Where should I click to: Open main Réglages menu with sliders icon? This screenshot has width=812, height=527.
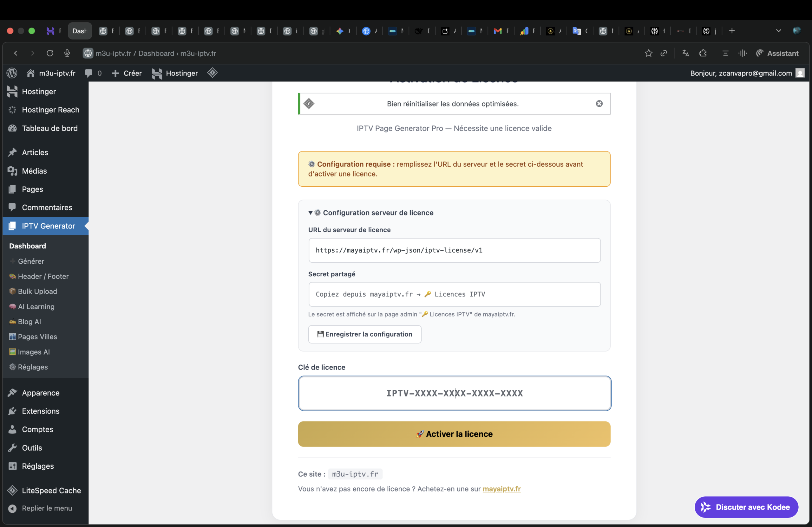[45, 466]
